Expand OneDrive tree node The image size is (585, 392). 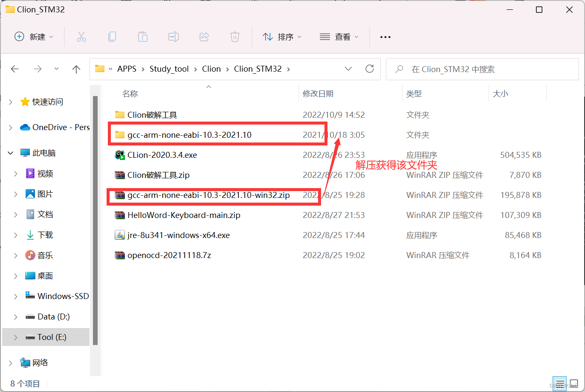click(x=10, y=127)
